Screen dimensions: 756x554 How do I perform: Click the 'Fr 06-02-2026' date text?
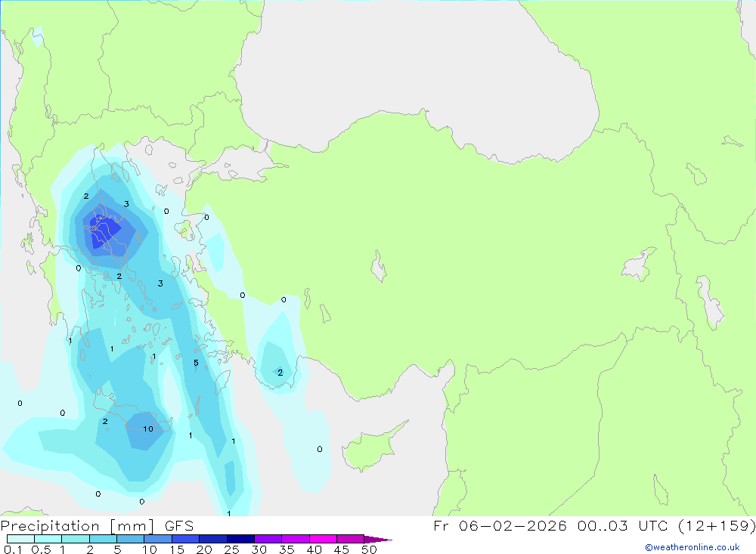pyautogui.click(x=500, y=525)
